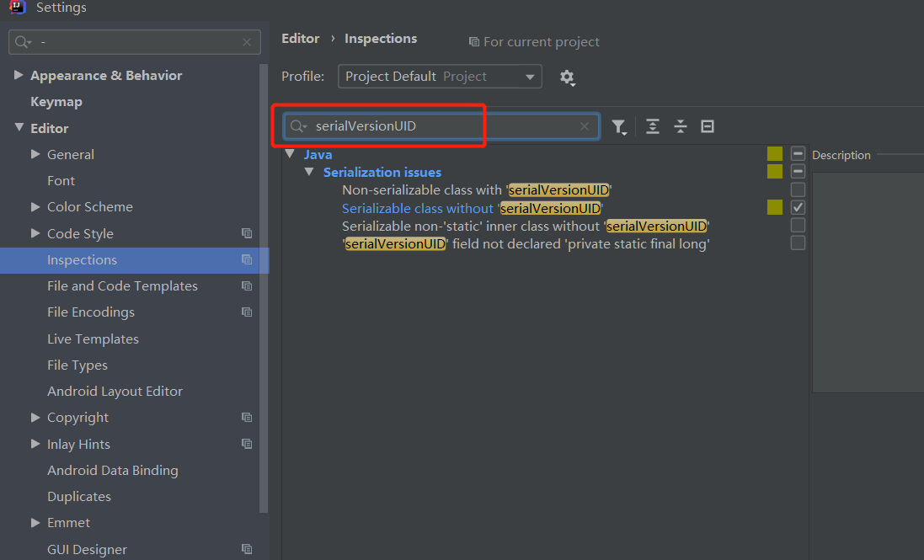Click the Description panel area
The width and height of the screenshot is (924, 560).
tap(868, 283)
